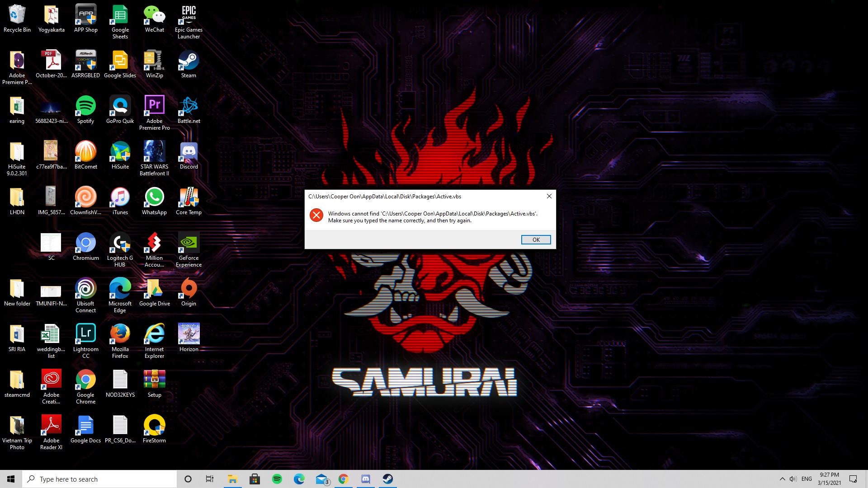
Task: Click the ENG language indicator
Action: point(807,479)
